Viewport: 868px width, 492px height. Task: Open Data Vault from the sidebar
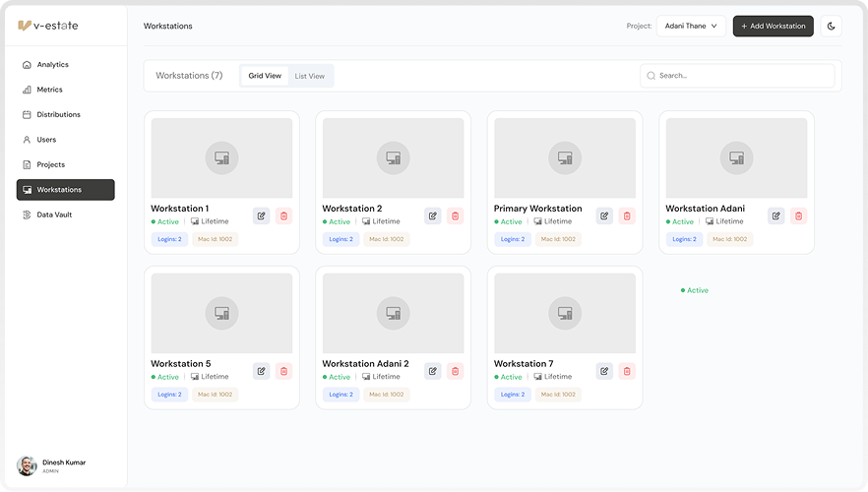tap(65, 215)
